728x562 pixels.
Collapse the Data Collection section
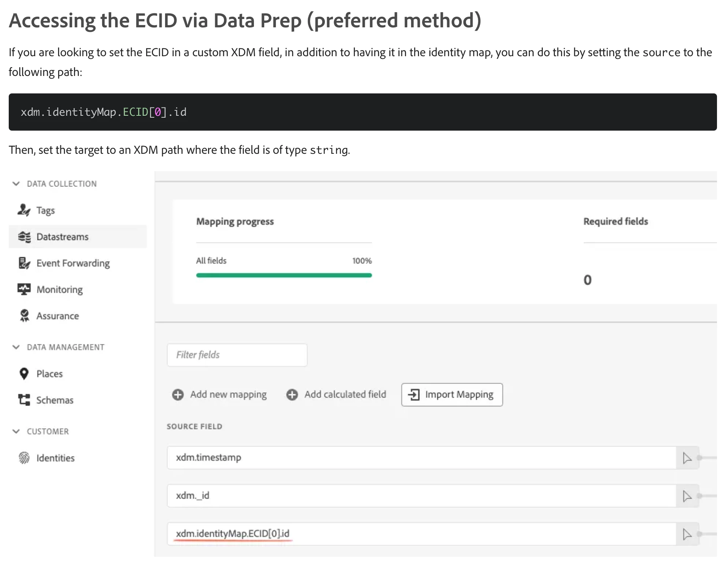pyautogui.click(x=16, y=184)
